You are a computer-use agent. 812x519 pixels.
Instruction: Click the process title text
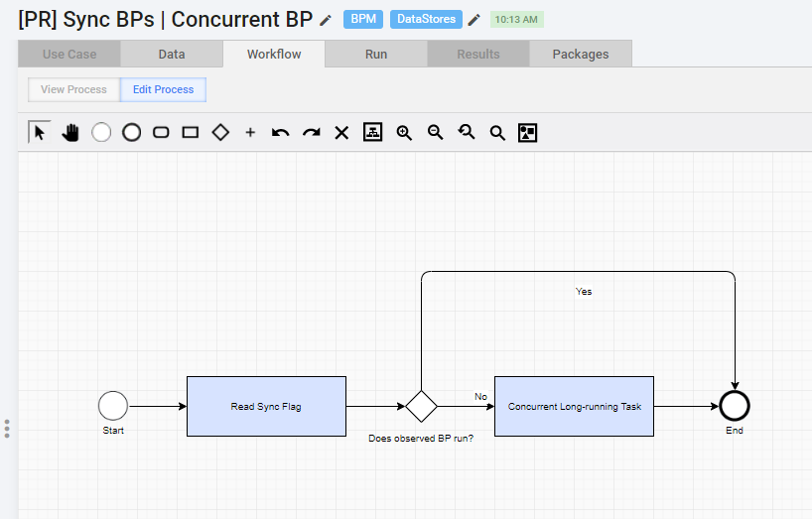click(165, 20)
